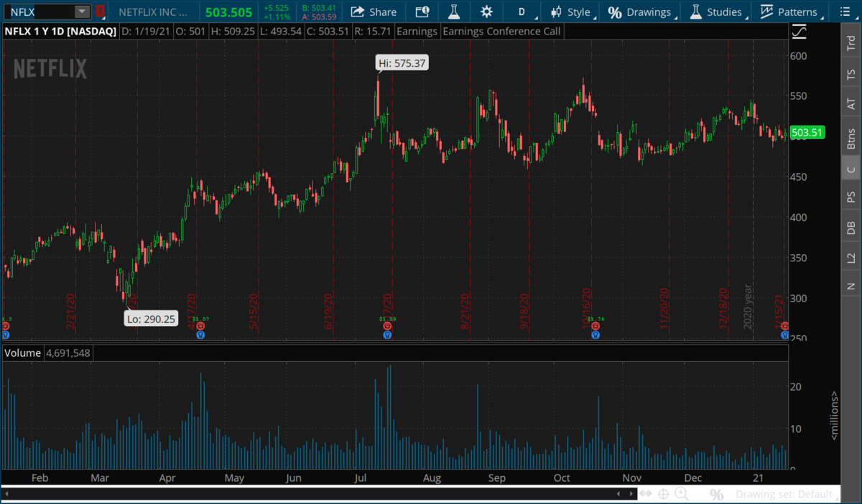Click red conference call icon under $1.74

click(595, 326)
